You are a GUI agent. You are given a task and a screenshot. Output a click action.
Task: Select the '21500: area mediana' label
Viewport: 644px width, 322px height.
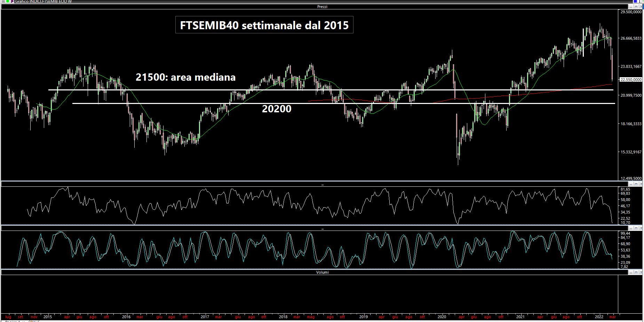(185, 77)
